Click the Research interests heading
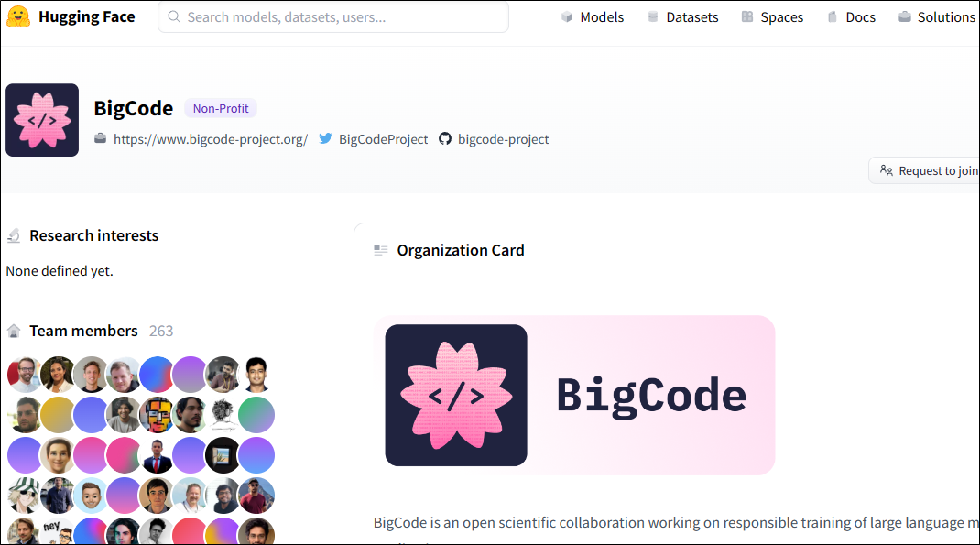The height and width of the screenshot is (545, 980). pyautogui.click(x=93, y=235)
